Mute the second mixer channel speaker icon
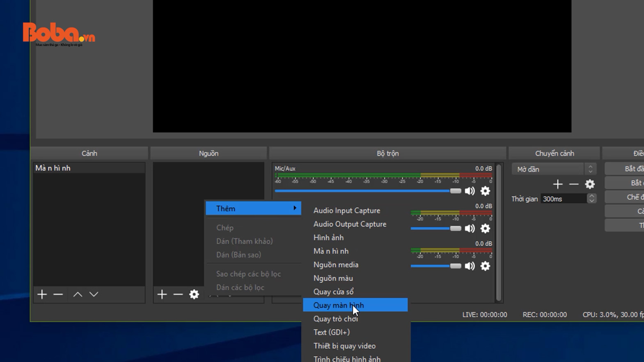This screenshot has height=362, width=644. (x=470, y=229)
